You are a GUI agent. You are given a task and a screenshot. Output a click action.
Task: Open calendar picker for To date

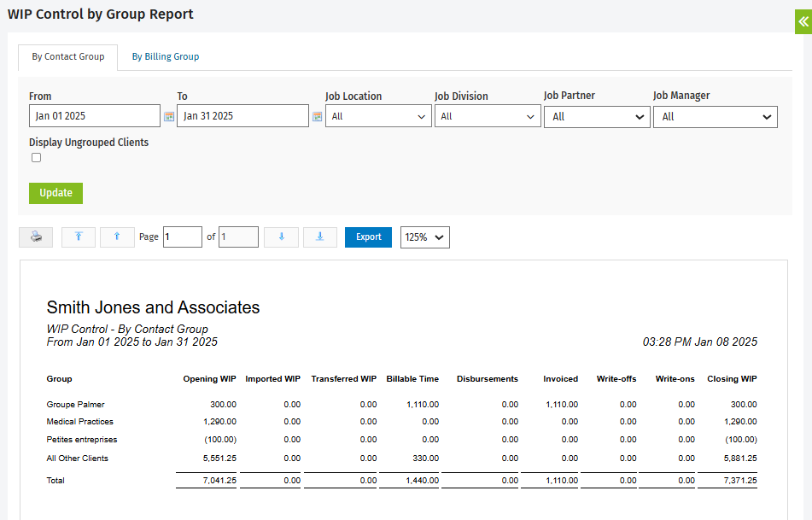[x=318, y=116]
